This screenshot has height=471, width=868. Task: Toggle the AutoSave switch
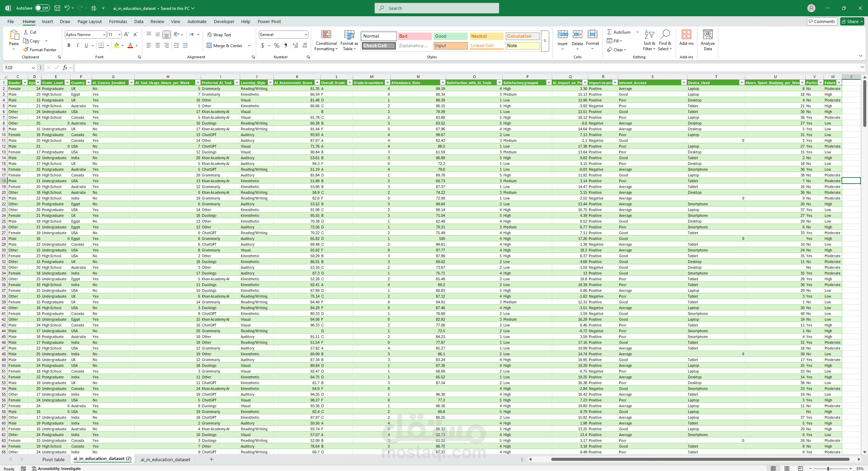[42, 8]
